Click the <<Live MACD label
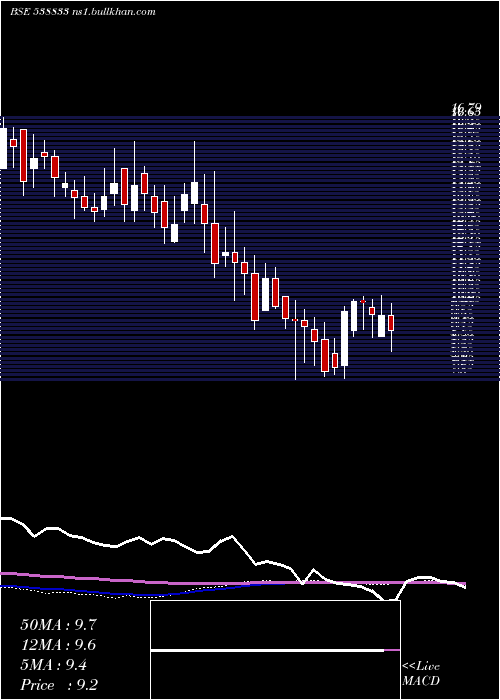 coord(421,674)
